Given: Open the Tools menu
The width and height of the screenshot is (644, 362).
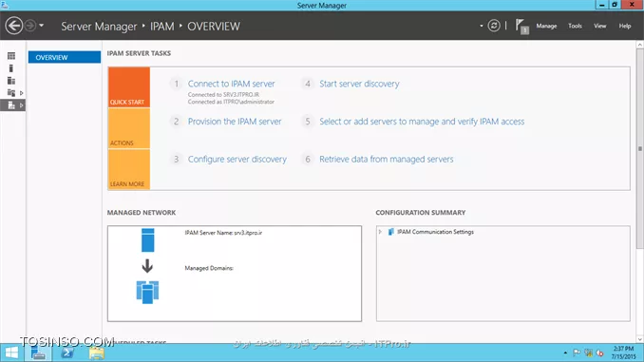Looking at the screenshot, I should [x=575, y=26].
